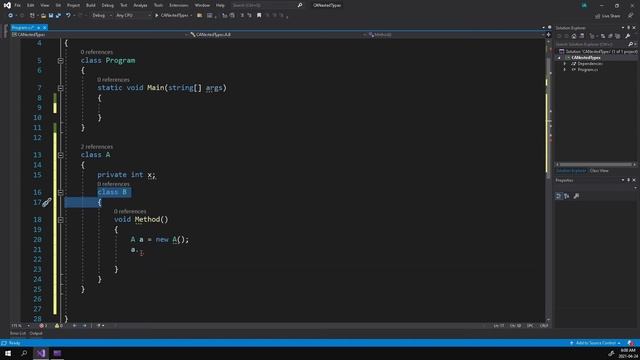Open the editor zoom level dropdown

coord(20,326)
